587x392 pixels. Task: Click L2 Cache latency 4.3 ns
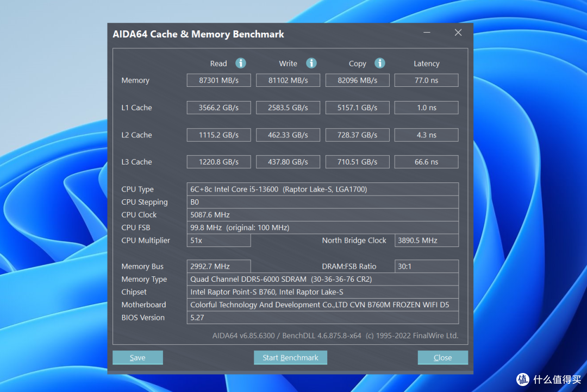click(427, 135)
